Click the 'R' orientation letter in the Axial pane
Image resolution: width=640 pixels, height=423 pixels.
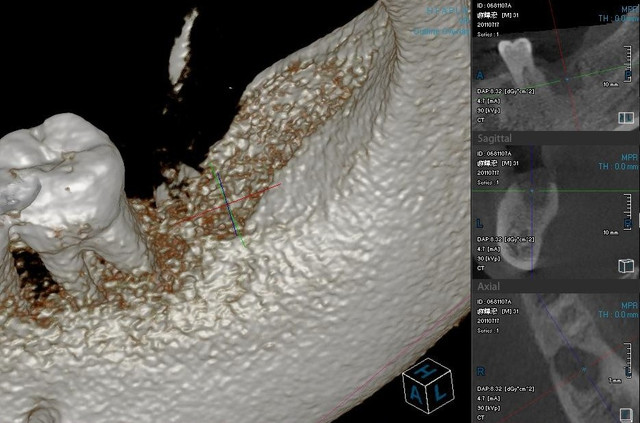480,372
